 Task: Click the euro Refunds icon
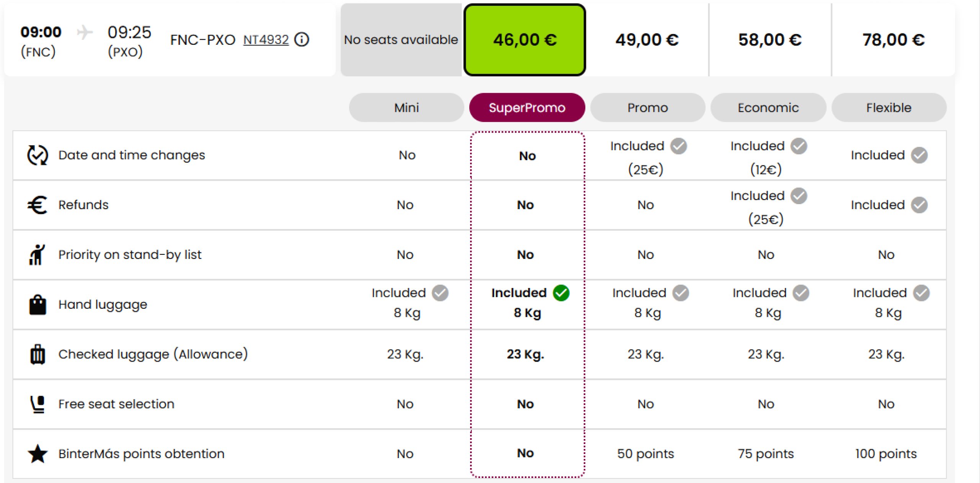38,205
